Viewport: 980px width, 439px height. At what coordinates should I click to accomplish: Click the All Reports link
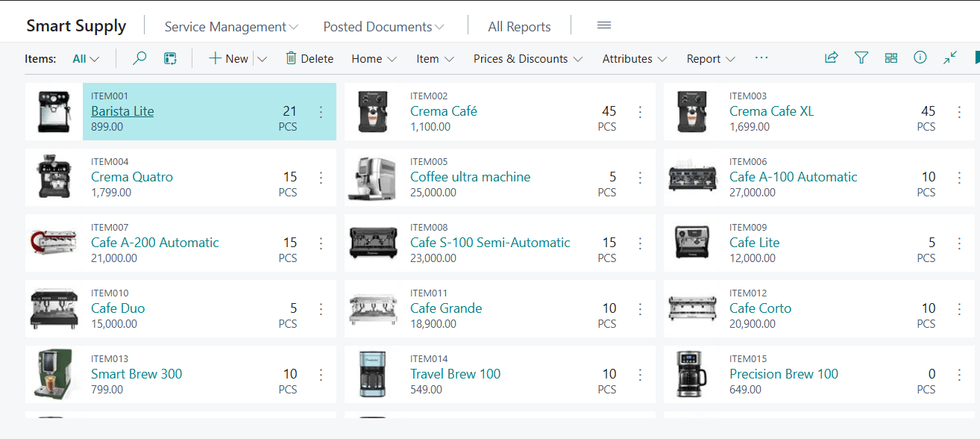tap(519, 27)
